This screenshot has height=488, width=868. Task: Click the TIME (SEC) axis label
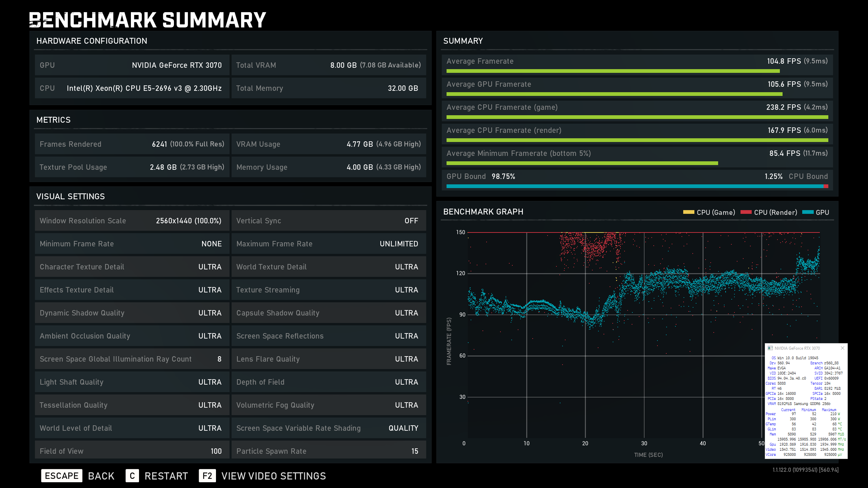pos(648,455)
